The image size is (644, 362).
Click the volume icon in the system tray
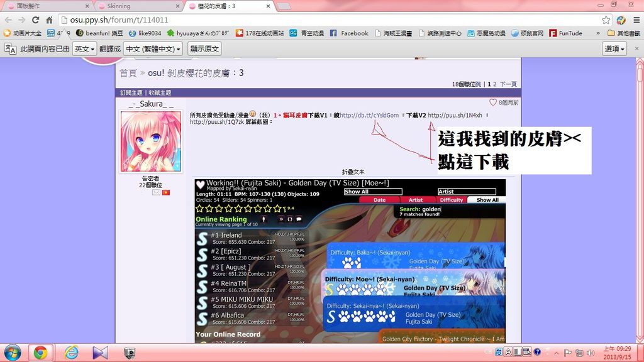pyautogui.click(x=591, y=353)
